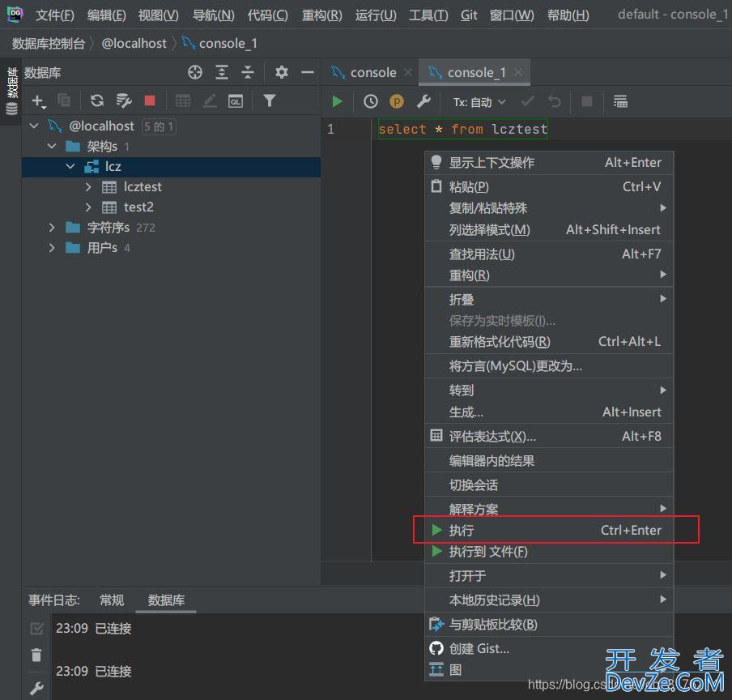Image resolution: width=732 pixels, height=700 pixels.
Task: Expand the 用户s folder
Action: pyautogui.click(x=52, y=247)
